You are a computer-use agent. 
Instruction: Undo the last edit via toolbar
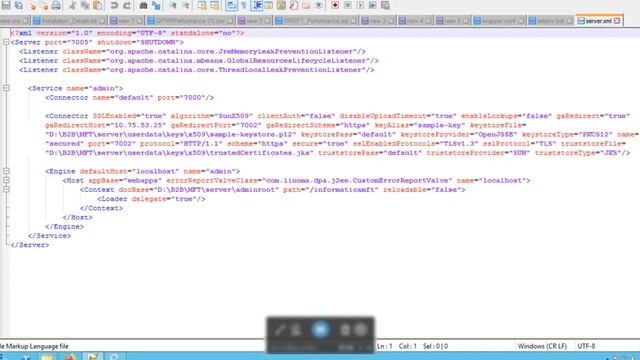point(114,5)
